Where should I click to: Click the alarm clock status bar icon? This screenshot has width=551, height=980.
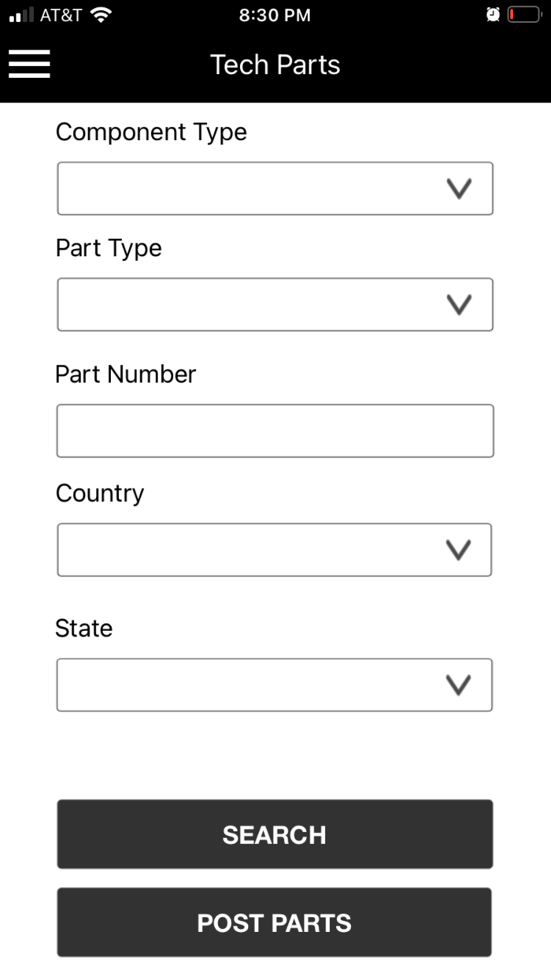click(492, 13)
